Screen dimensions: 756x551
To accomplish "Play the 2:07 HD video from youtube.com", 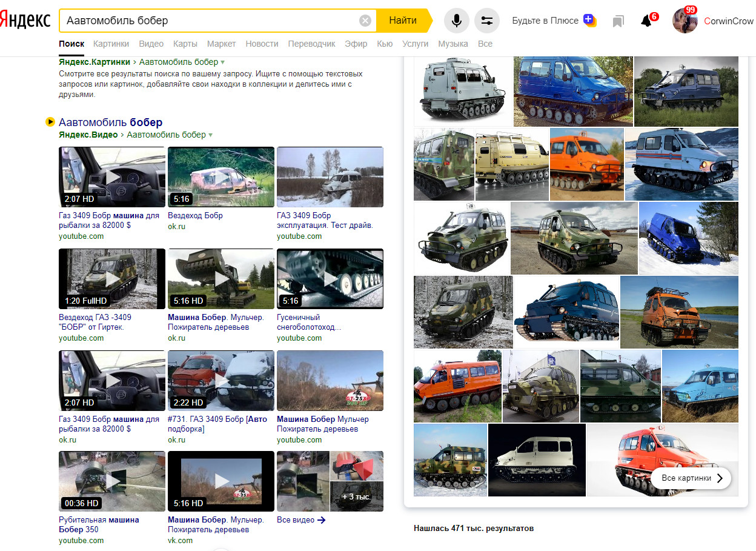I will point(112,177).
